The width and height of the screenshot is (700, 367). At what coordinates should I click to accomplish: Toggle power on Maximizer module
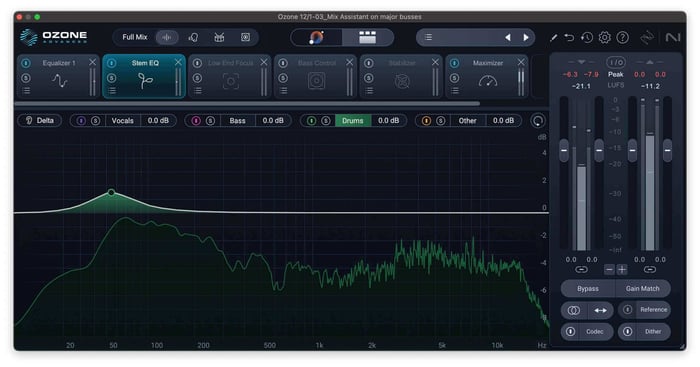coord(454,63)
